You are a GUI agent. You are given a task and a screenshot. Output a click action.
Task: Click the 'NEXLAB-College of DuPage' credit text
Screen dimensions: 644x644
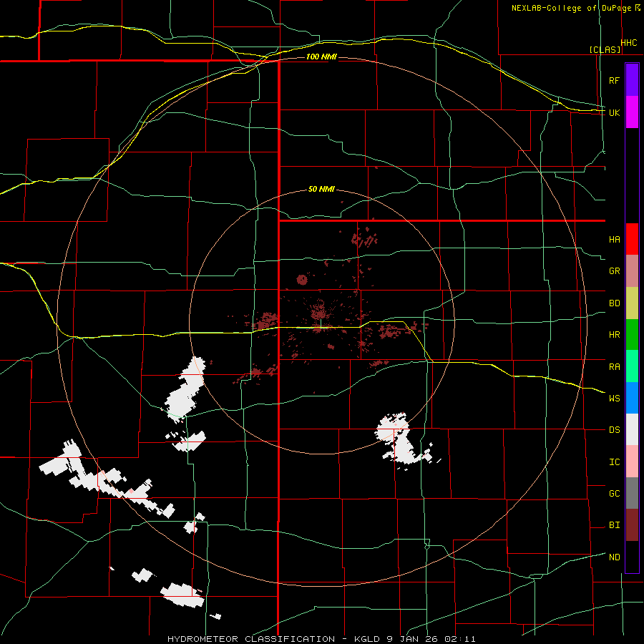pos(571,8)
